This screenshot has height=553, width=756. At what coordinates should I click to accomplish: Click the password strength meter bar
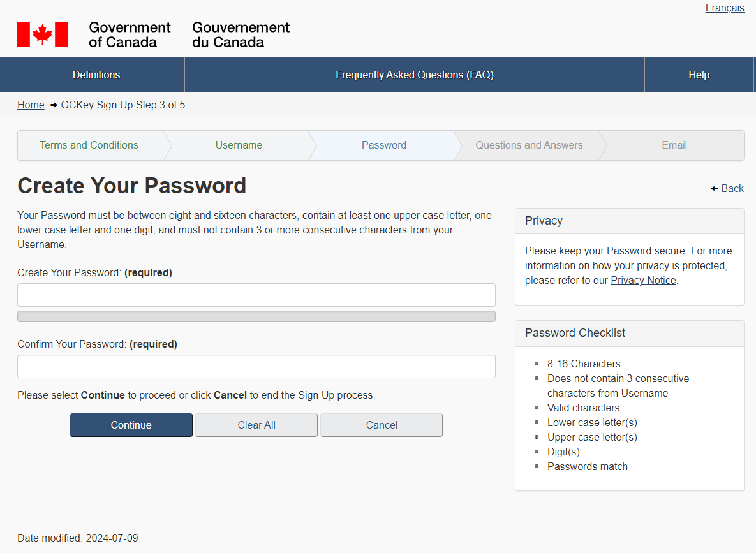click(256, 316)
